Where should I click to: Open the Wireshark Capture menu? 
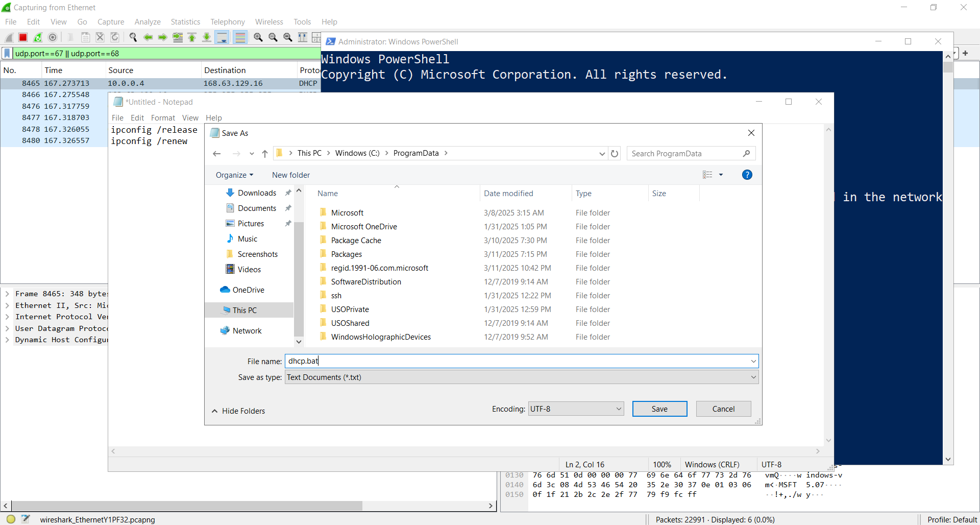[111, 22]
